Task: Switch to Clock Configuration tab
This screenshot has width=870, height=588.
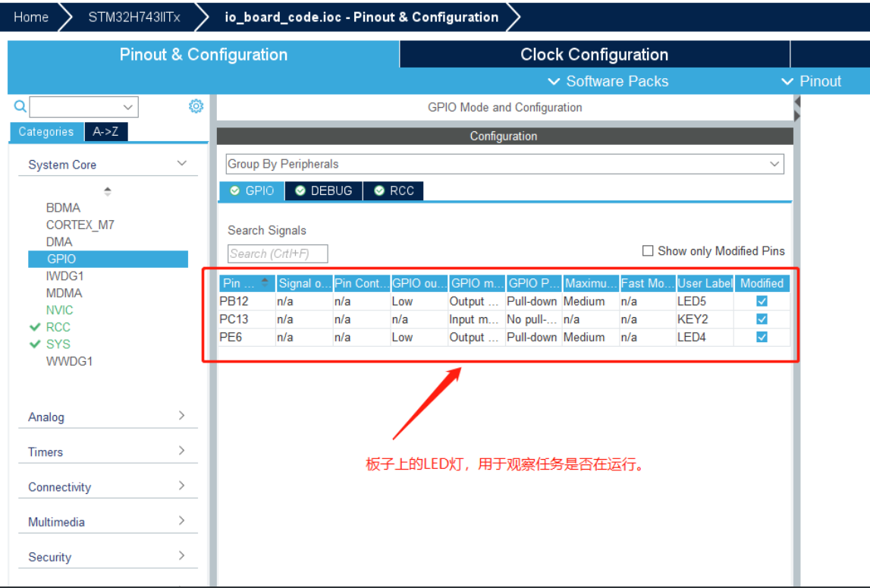Action: coord(594,54)
